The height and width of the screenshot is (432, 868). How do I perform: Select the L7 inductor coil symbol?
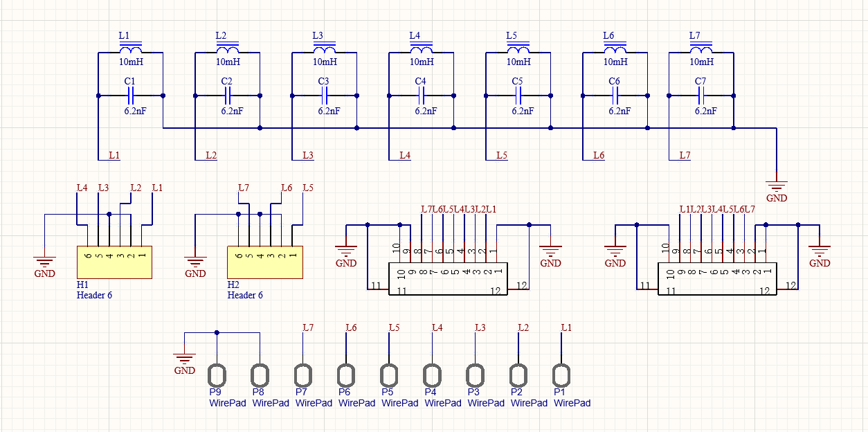pyautogui.click(x=701, y=49)
